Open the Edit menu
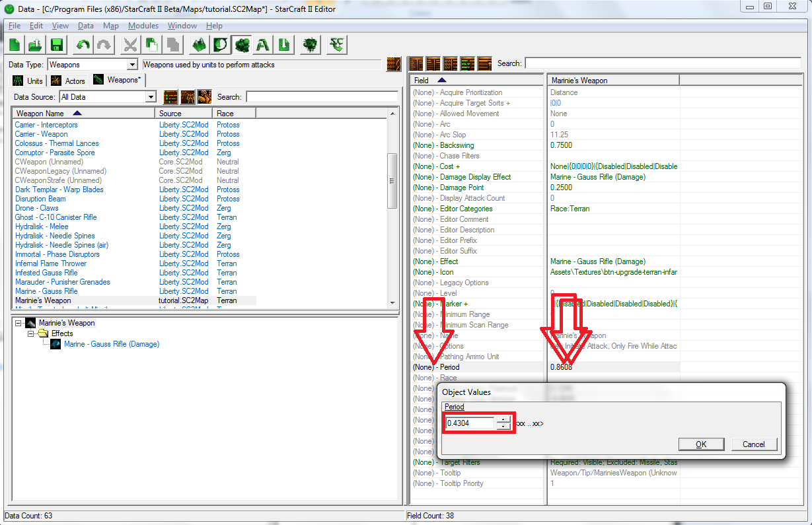This screenshot has width=812, height=525. point(36,26)
